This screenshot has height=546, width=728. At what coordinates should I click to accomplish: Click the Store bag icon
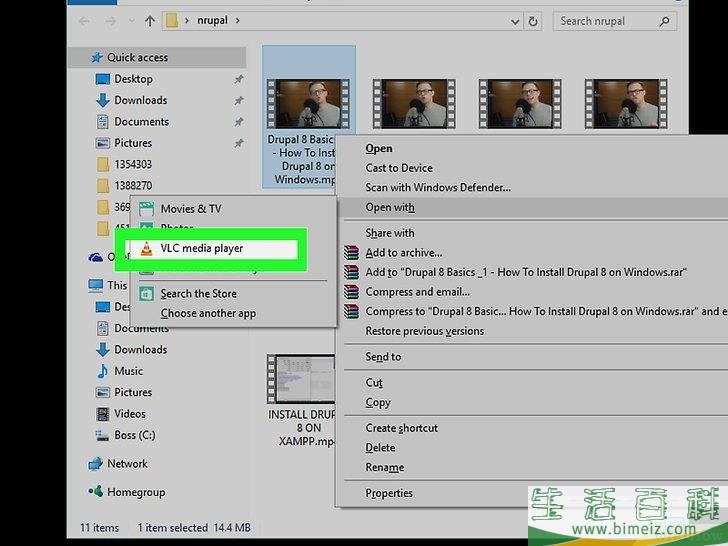tap(146, 294)
